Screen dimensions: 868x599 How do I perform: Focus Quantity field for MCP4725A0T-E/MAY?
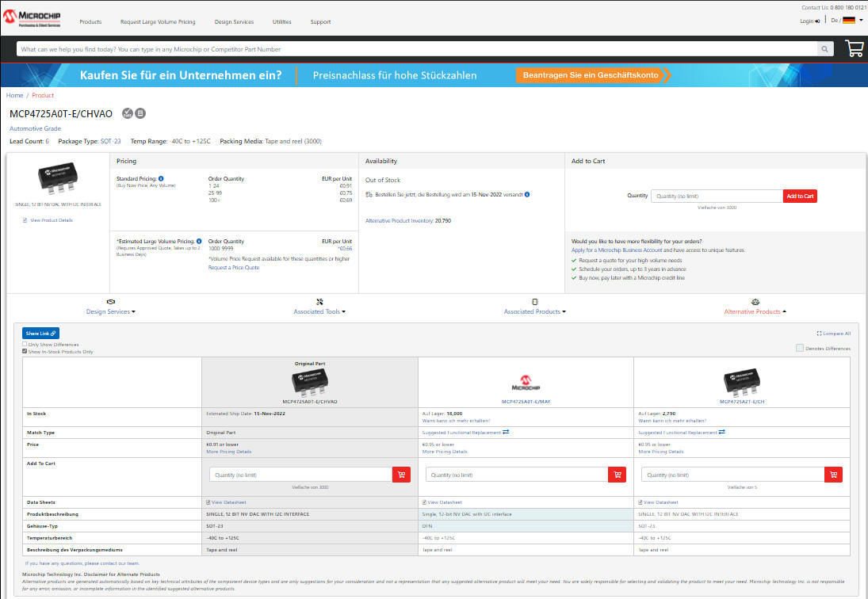(x=517, y=475)
